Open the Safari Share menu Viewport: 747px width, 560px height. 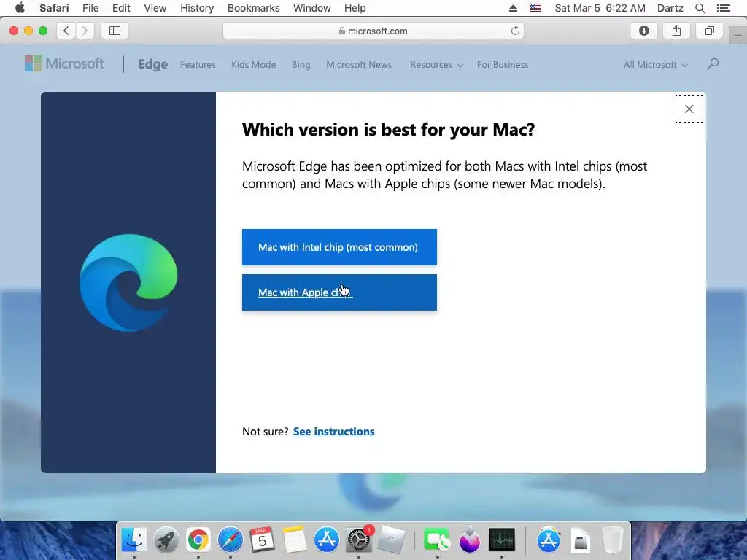pyautogui.click(x=676, y=31)
